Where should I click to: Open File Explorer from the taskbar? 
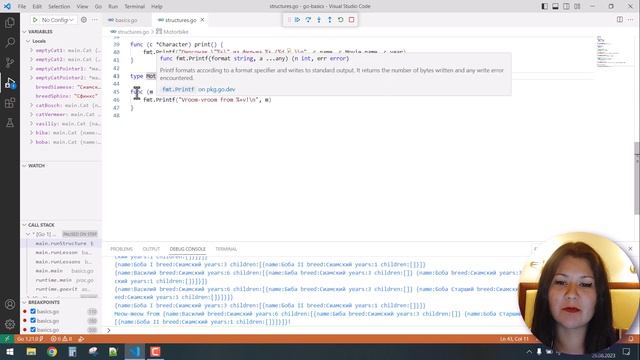(x=31, y=352)
